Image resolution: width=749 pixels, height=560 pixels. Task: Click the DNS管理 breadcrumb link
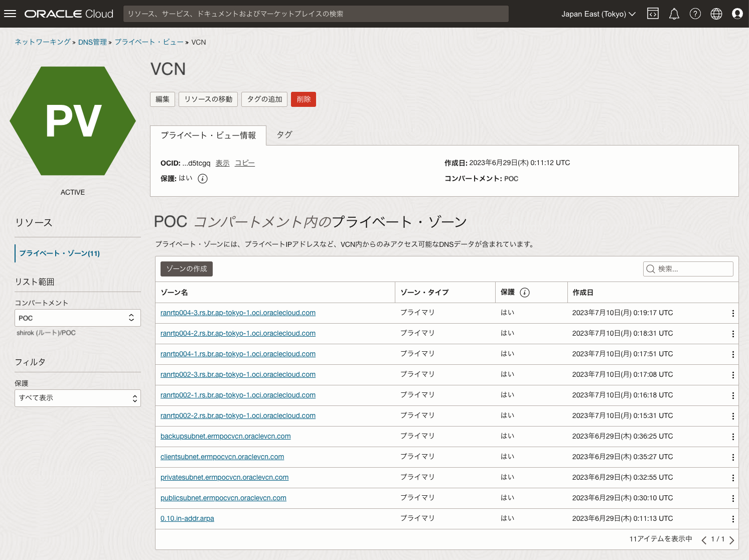click(x=92, y=42)
